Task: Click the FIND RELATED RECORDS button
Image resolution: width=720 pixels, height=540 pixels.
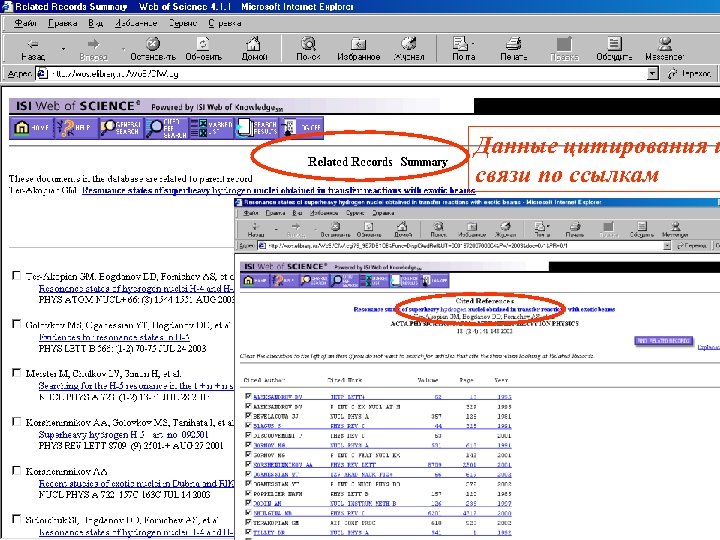Action: (x=664, y=341)
